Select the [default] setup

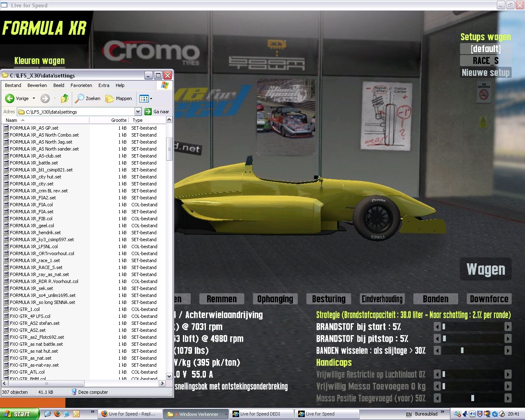pos(486,49)
